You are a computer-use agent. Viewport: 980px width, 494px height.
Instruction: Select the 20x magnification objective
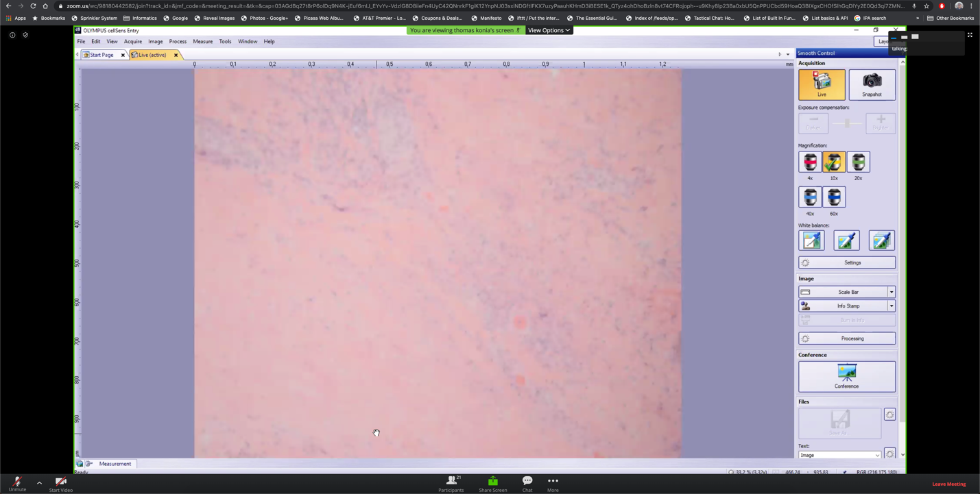(858, 162)
